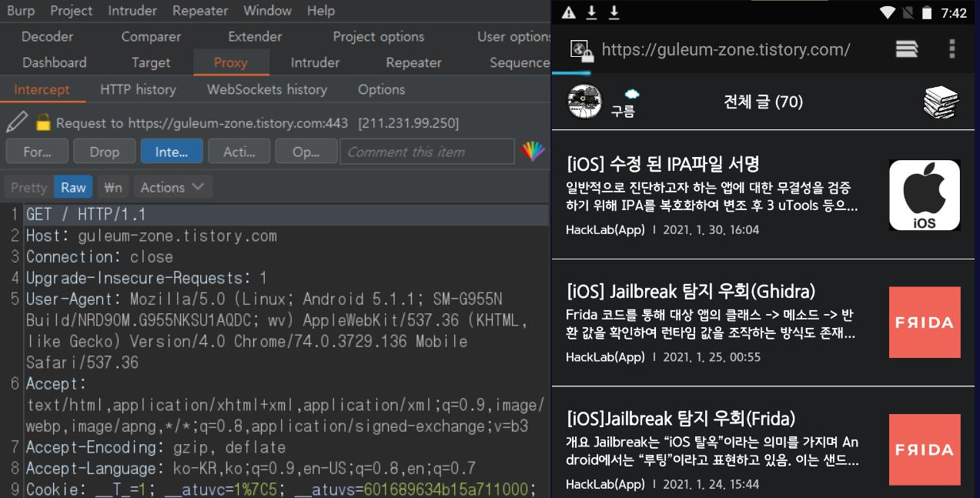
Task: Switch to Pretty request view
Action: pos(29,187)
